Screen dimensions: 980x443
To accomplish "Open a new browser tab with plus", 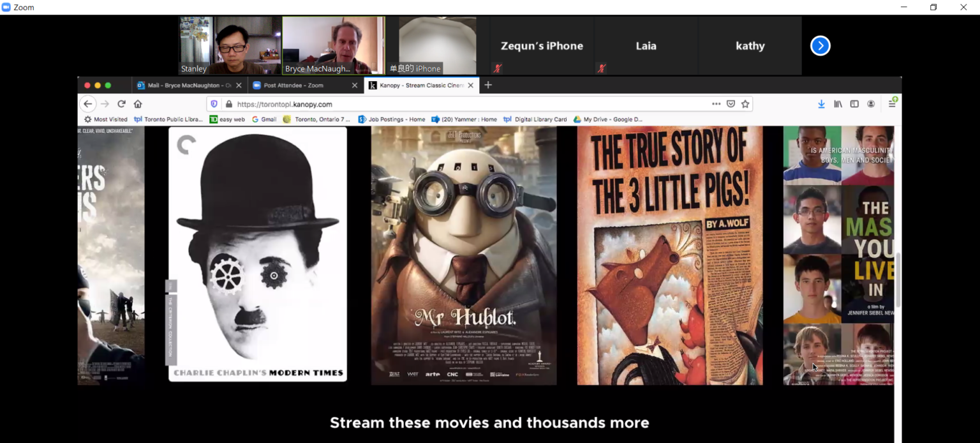I will point(488,85).
